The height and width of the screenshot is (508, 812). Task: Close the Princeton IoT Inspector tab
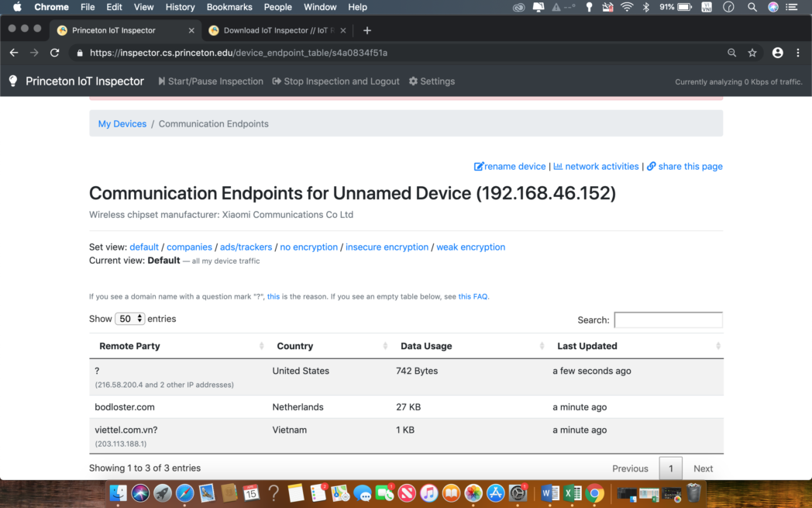tap(191, 30)
